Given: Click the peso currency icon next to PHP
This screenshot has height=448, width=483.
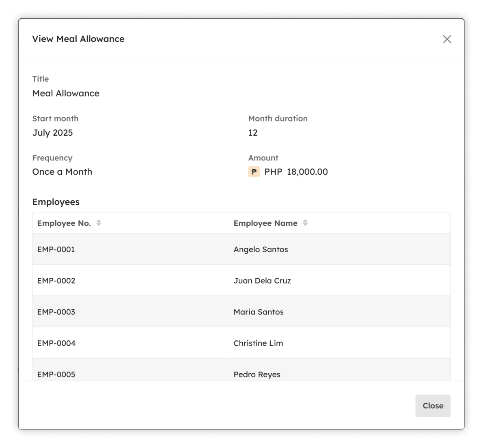Looking at the screenshot, I should point(254,171).
